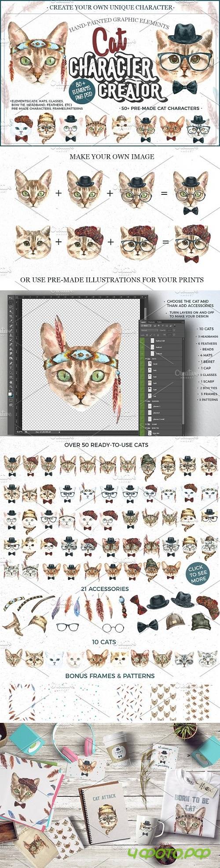Select the Path Selection tool
The image size is (220, 868).
click(x=11, y=372)
